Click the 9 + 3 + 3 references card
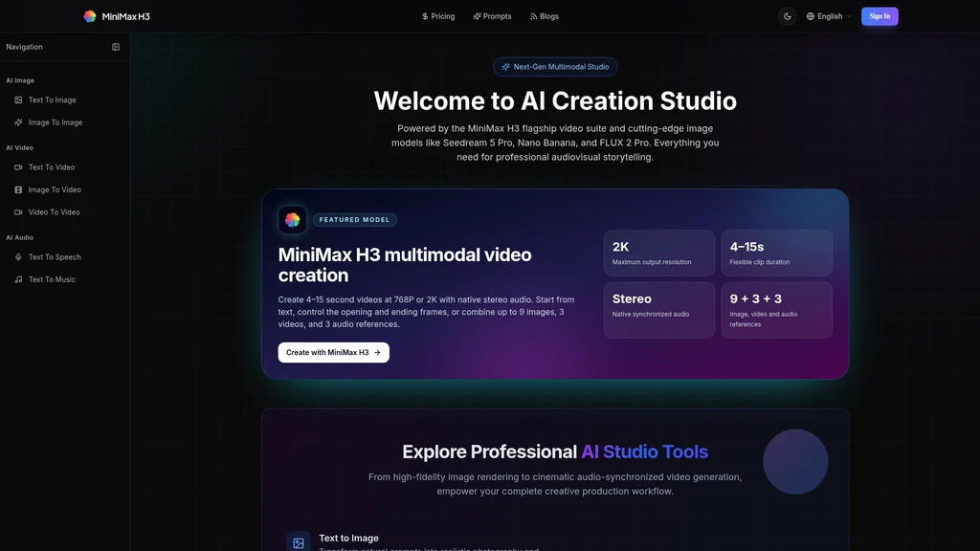The height and width of the screenshot is (551, 980). pos(776,311)
